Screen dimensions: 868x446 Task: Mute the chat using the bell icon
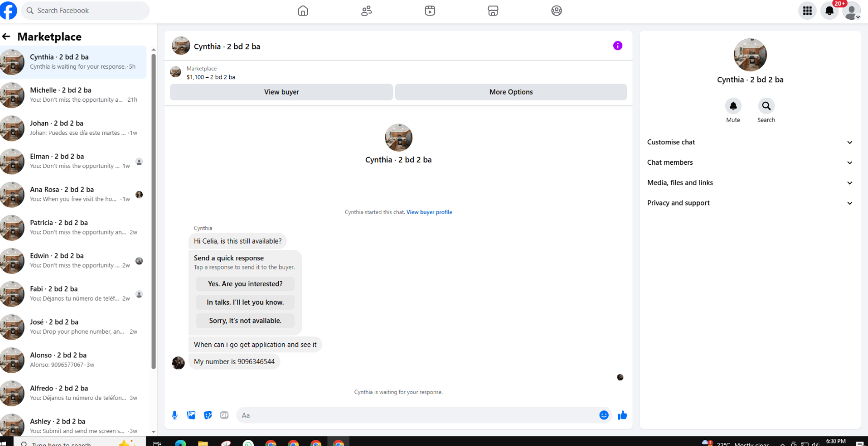[733, 106]
